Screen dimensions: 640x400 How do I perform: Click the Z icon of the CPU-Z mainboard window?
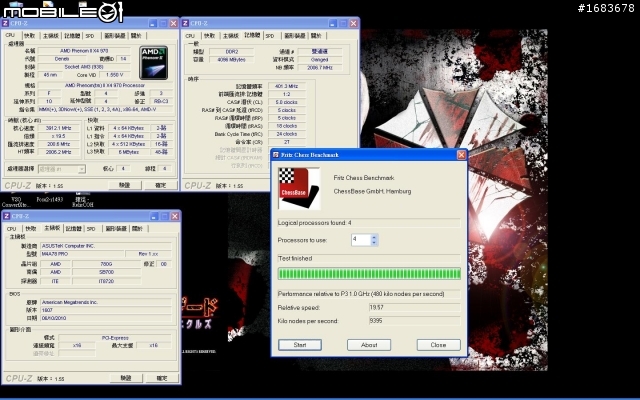point(6,216)
